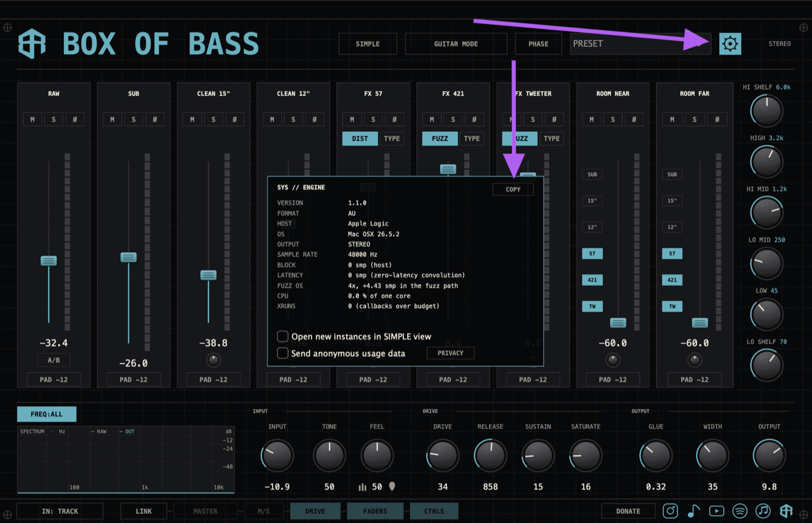Click the DONATE button

pyautogui.click(x=628, y=511)
